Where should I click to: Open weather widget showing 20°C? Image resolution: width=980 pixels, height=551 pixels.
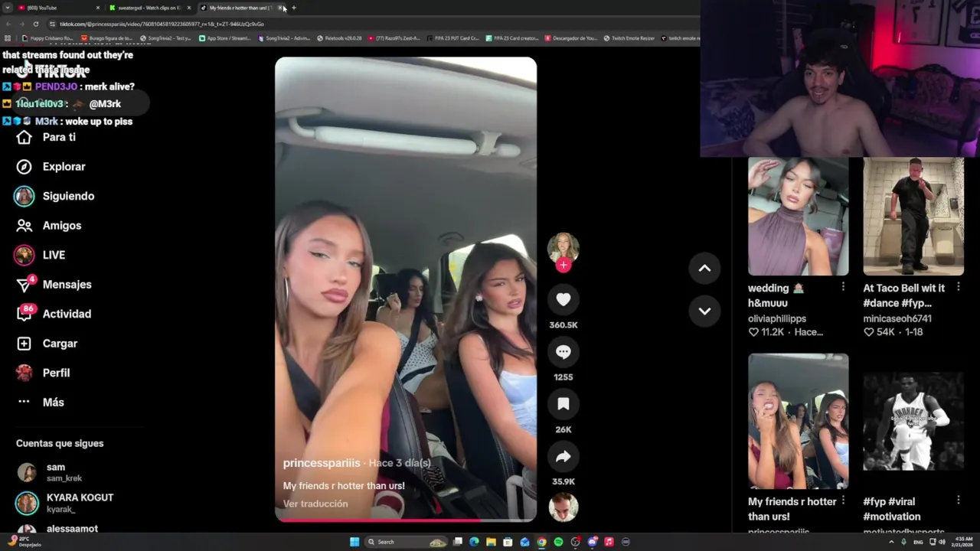(x=23, y=541)
